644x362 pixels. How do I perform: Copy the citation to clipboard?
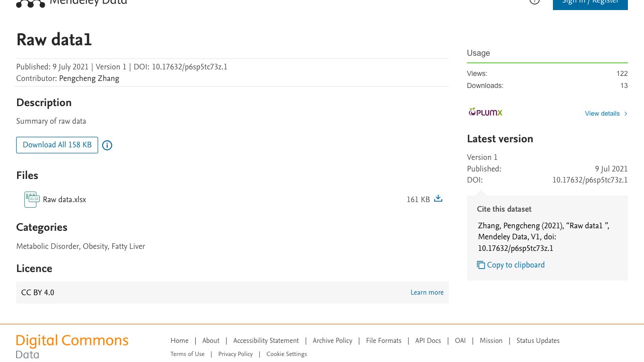click(x=511, y=265)
